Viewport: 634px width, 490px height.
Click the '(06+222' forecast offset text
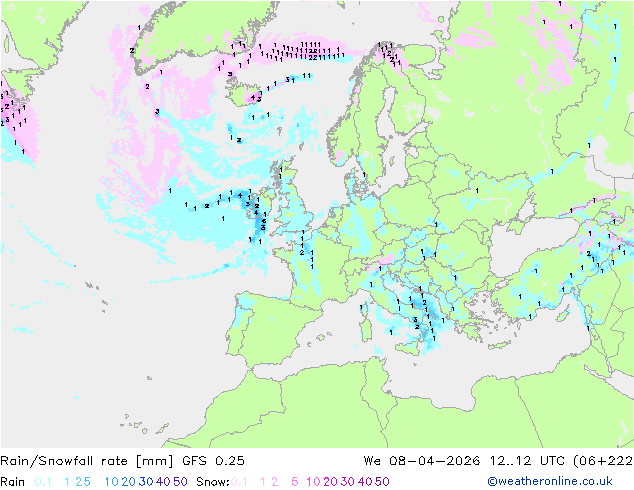[x=603, y=461]
